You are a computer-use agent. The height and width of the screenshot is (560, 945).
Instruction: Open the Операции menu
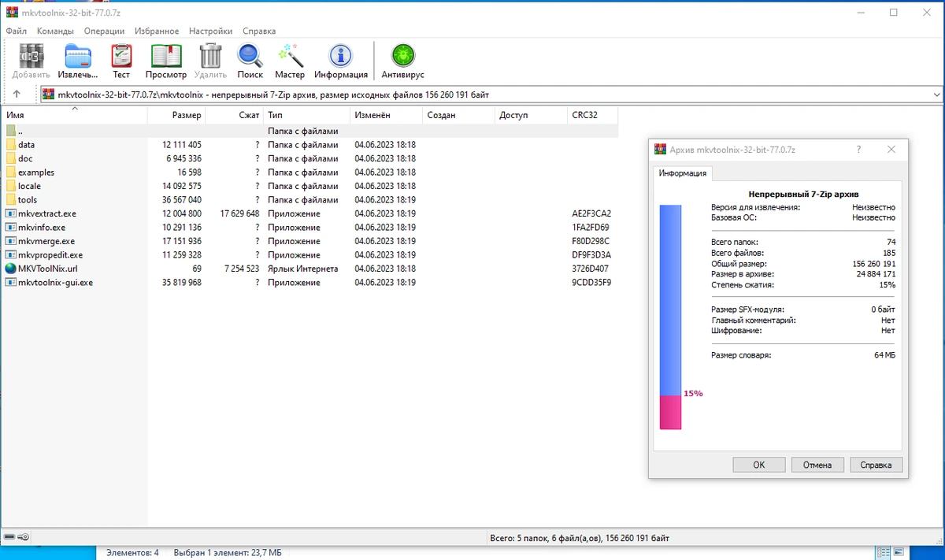point(104,31)
